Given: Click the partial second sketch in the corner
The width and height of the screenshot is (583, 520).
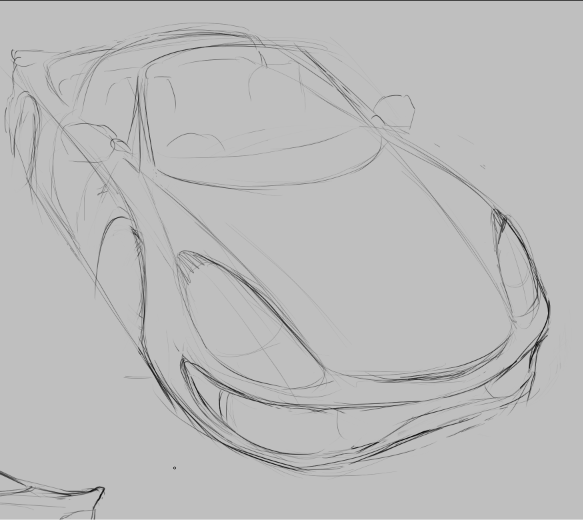Looking at the screenshot, I should [x=52, y=496].
